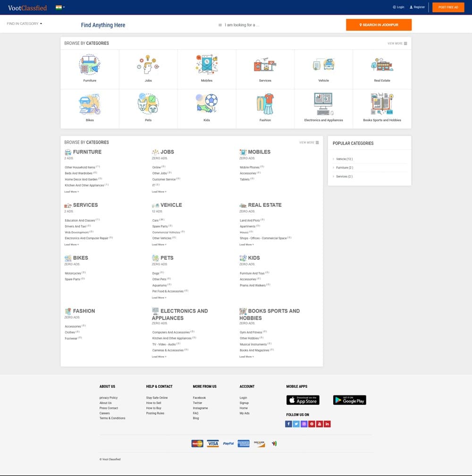Viewport: 472px width, 476px height.
Task: Open the Download on the App Store badge
Action: tap(303, 400)
